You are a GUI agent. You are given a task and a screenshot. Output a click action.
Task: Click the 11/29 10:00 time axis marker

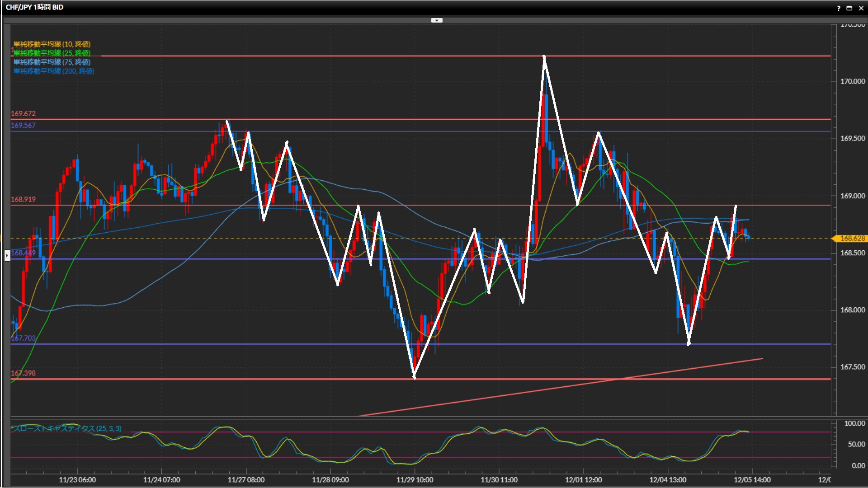click(x=415, y=479)
